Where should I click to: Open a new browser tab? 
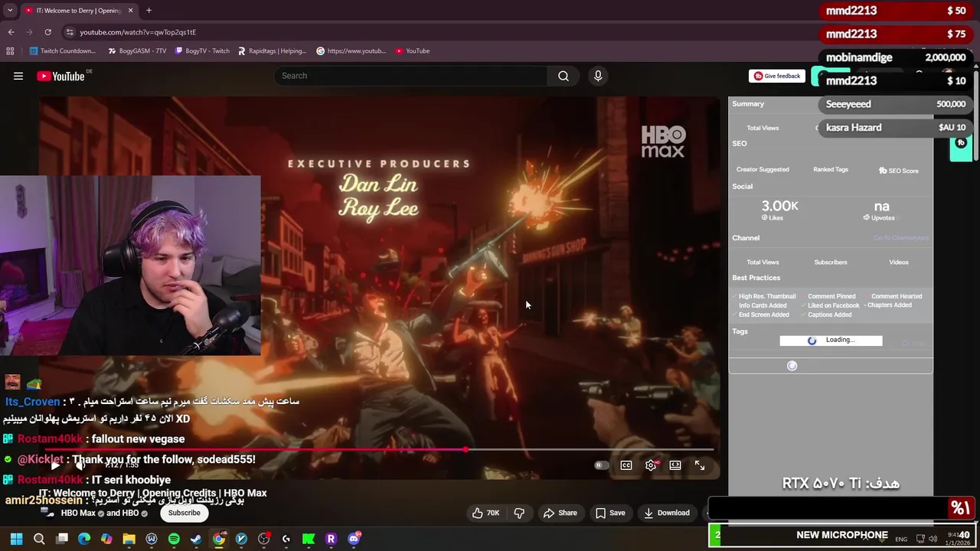coord(149,11)
